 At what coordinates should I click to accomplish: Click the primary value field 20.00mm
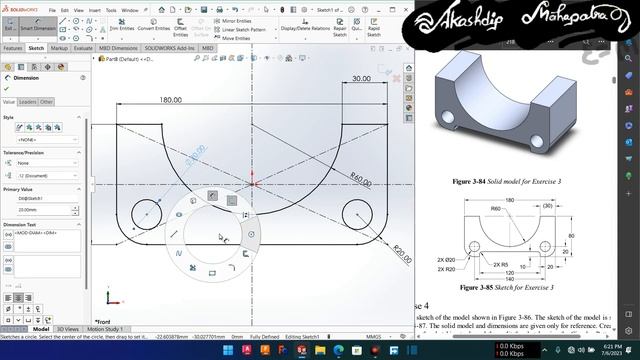tap(44, 210)
